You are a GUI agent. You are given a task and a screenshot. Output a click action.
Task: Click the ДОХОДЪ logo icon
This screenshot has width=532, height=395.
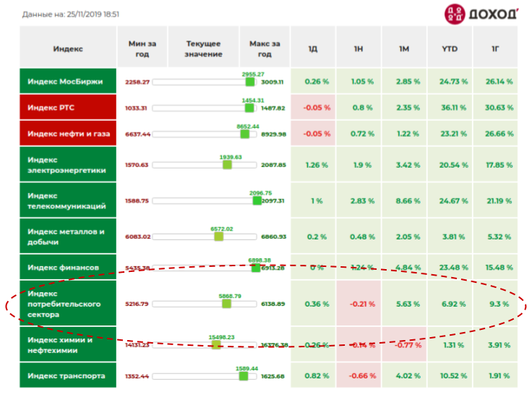click(455, 14)
